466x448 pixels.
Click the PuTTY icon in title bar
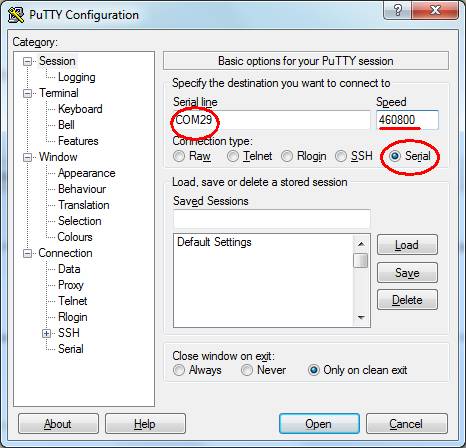pos(16,14)
